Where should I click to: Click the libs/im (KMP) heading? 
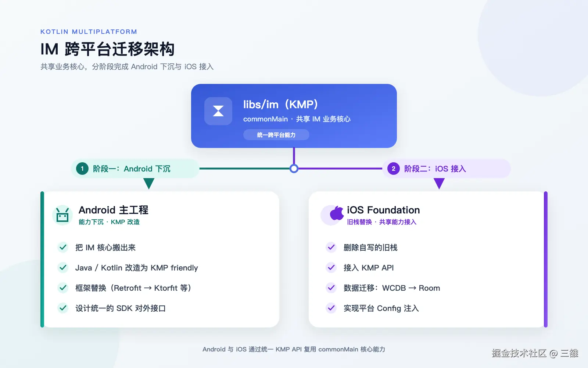point(280,105)
